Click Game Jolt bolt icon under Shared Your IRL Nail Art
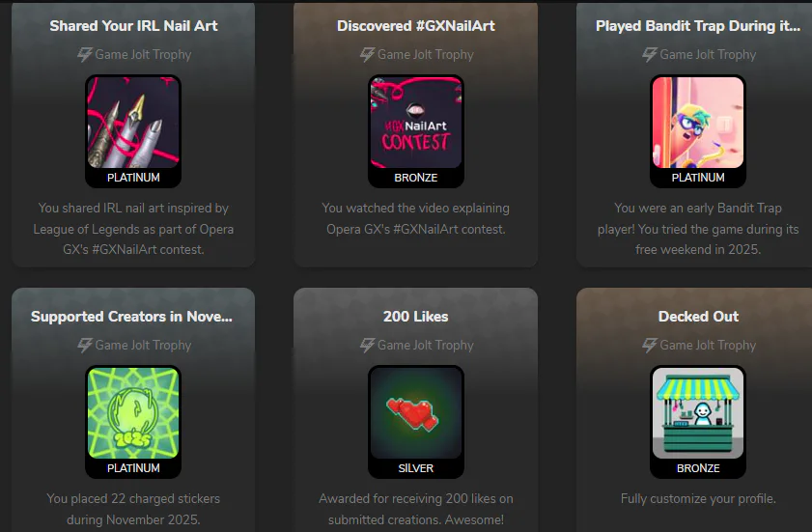 [85, 54]
